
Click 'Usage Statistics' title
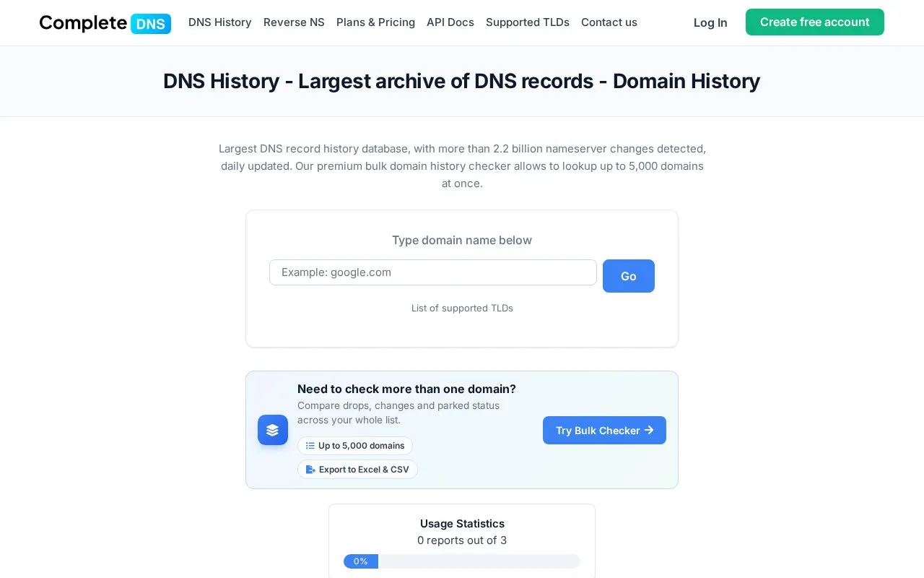coord(462,523)
